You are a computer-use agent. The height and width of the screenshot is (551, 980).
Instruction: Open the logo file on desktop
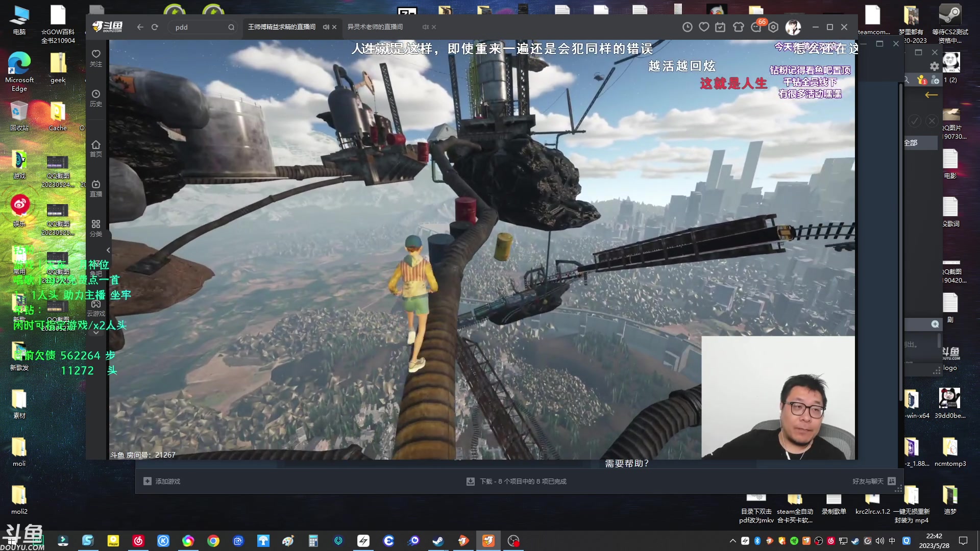(950, 359)
